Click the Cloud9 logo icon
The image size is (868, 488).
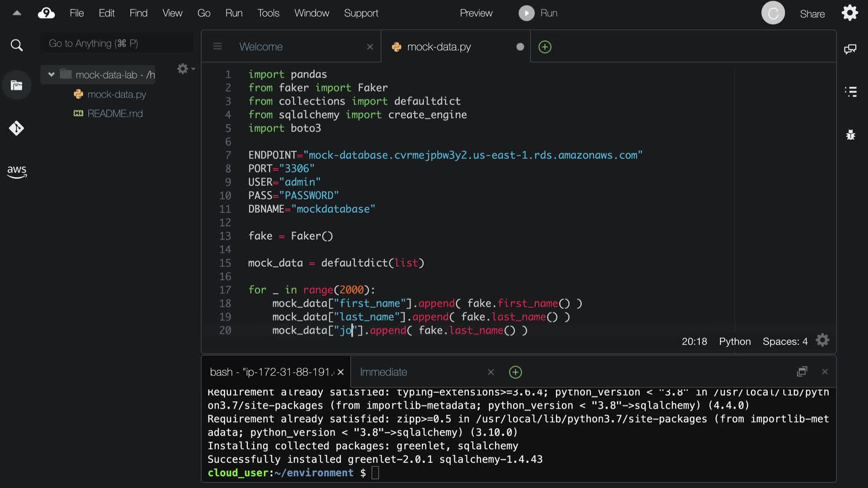click(x=46, y=13)
